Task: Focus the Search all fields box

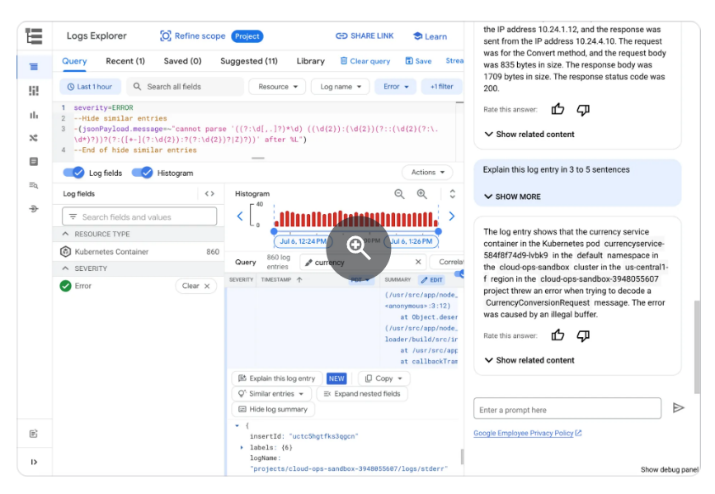Action: pyautogui.click(x=187, y=87)
